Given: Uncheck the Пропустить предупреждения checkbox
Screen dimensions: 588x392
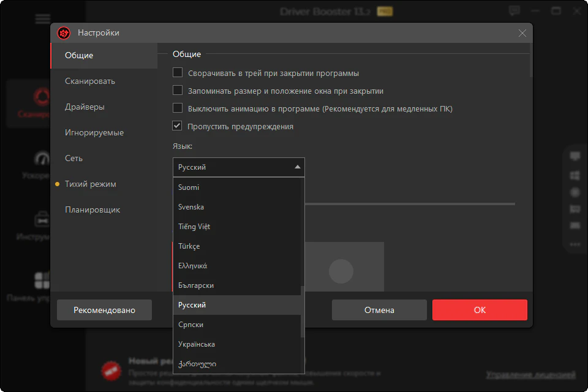Looking at the screenshot, I should (178, 126).
